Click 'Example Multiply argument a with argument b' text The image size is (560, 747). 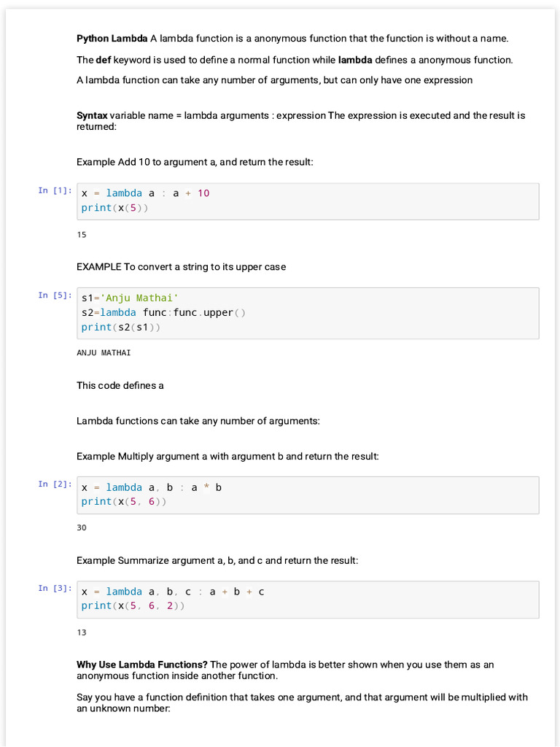point(227,457)
